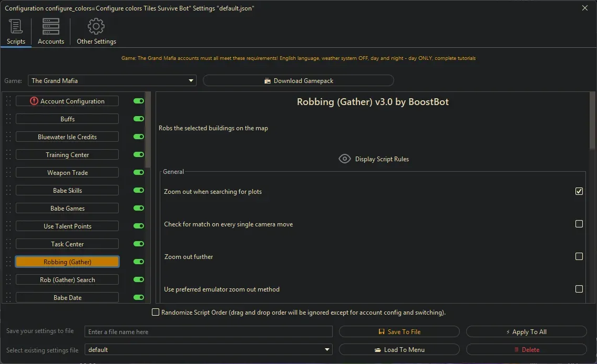Screen dimensions: 597x364
Task: Click the red trash icon on Delete
Action: click(x=516, y=349)
